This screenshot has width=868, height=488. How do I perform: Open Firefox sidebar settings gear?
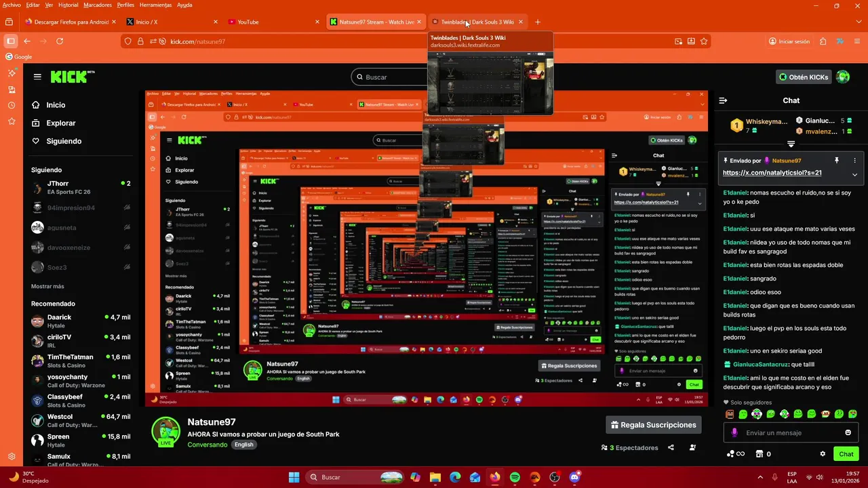[x=12, y=457]
